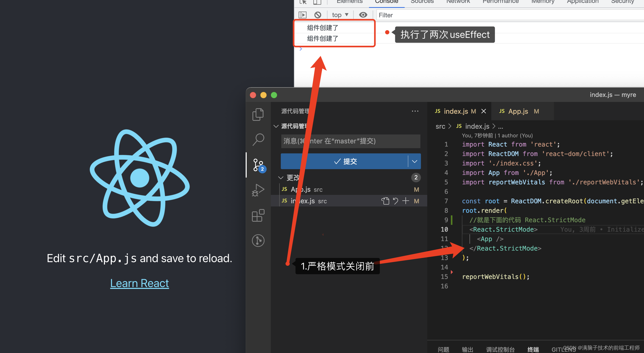Stage index.js changes with the plus icon
Viewport: 644px width, 353px height.
405,201
